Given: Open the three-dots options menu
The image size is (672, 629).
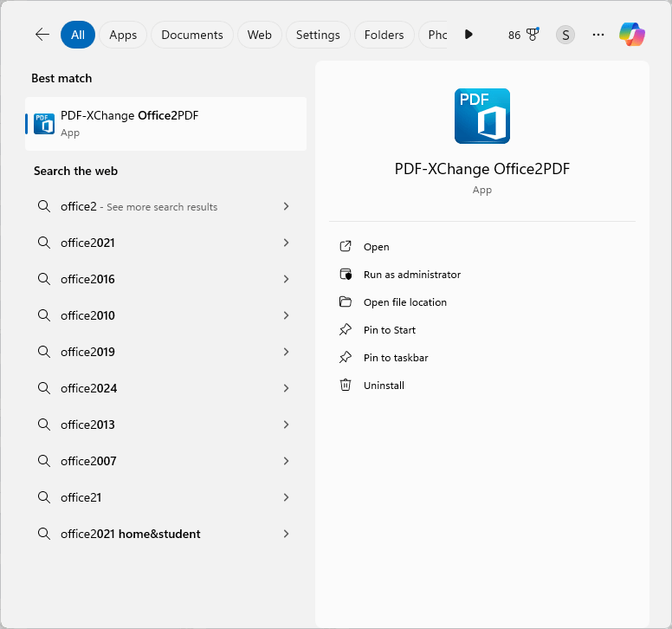Looking at the screenshot, I should click(598, 35).
